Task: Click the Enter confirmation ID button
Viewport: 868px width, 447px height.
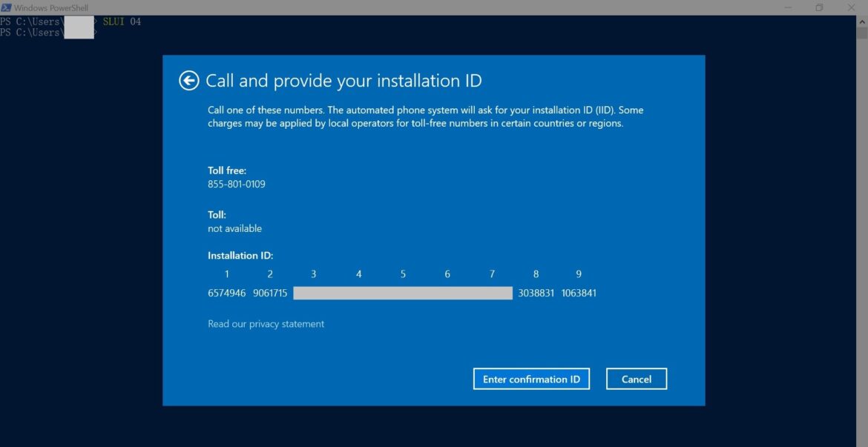Action: [x=531, y=379]
